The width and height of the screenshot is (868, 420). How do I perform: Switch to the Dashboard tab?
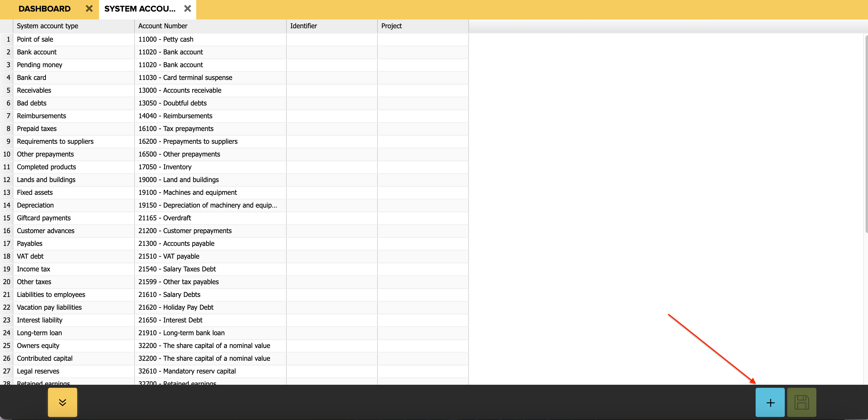[x=44, y=9]
